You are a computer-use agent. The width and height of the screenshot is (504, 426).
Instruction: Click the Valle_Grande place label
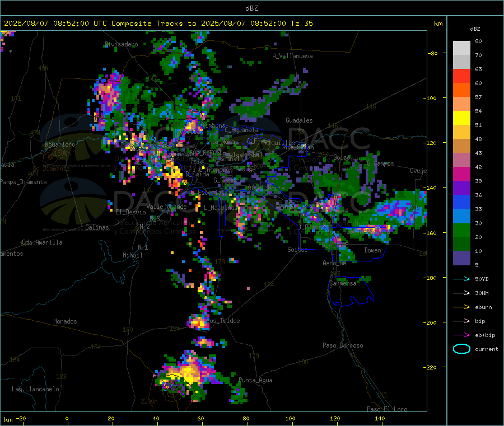coord(166,207)
